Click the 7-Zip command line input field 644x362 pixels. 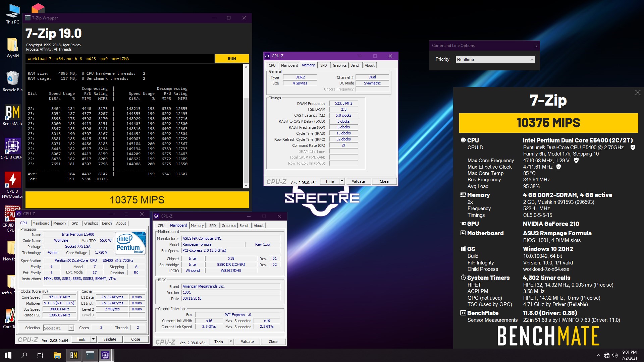coord(120,59)
